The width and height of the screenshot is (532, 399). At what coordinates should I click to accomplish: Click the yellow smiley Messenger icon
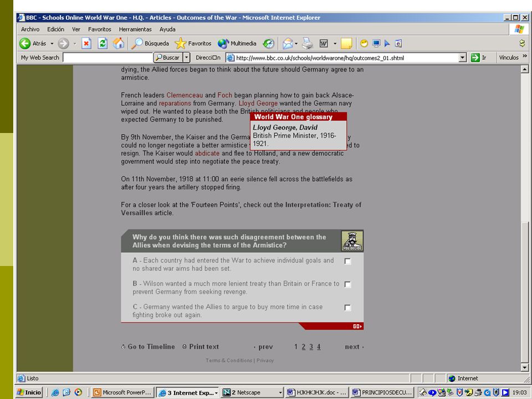click(364, 43)
